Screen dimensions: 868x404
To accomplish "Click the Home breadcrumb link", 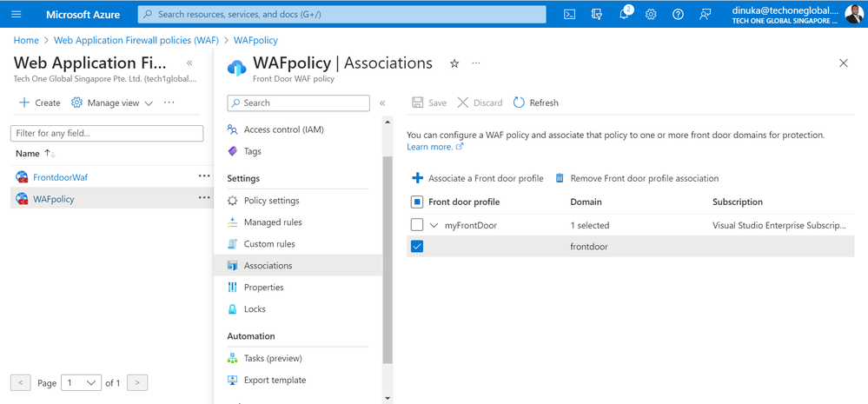I will pos(27,40).
